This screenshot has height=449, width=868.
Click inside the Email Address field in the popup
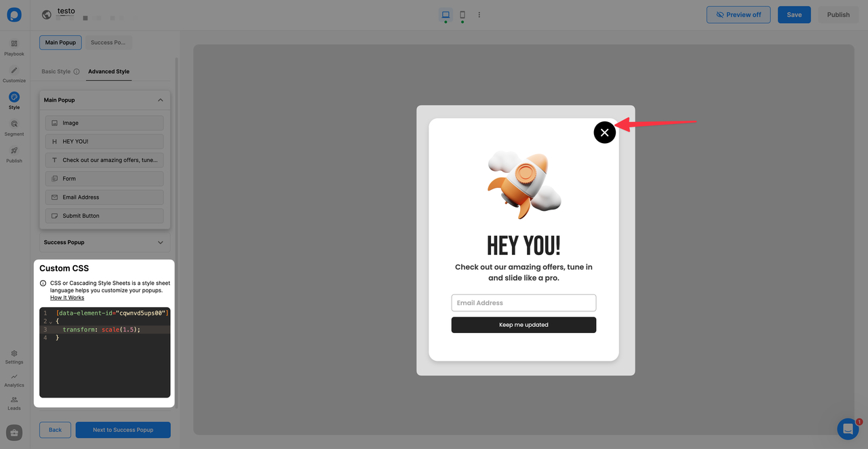524,302
